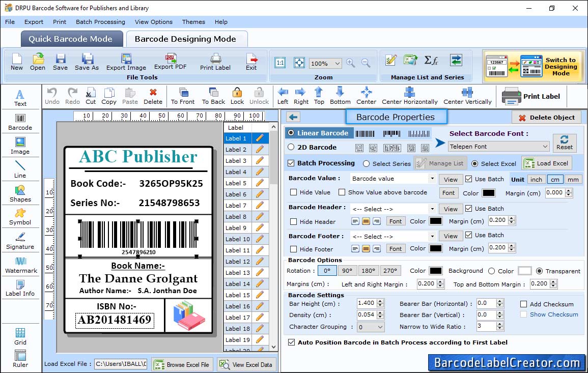The height and width of the screenshot is (373, 588).
Task: Select the Transparent background radio button
Action: (x=539, y=271)
